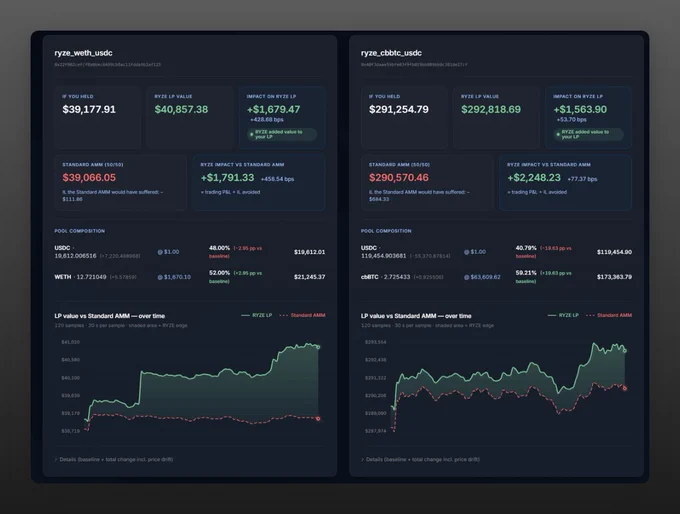Viewport: 680px width, 514px height.
Task: Click RYZE added value badge in weth panel
Action: [282, 134]
